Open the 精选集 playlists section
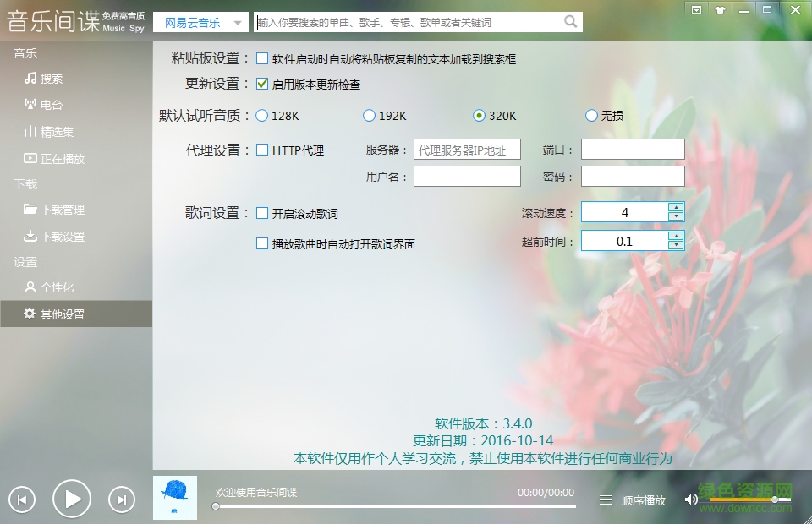Screen dimensions: 812x524 [x=55, y=132]
